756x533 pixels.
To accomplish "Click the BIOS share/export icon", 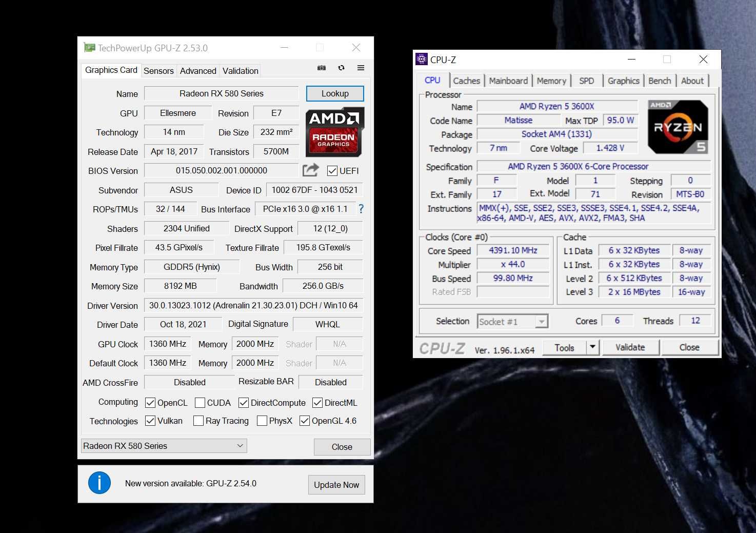I will pyautogui.click(x=310, y=170).
